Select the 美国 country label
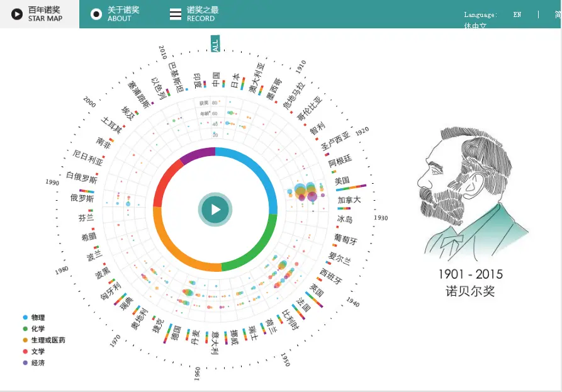Viewport: 562px width, 392px height. (x=342, y=181)
